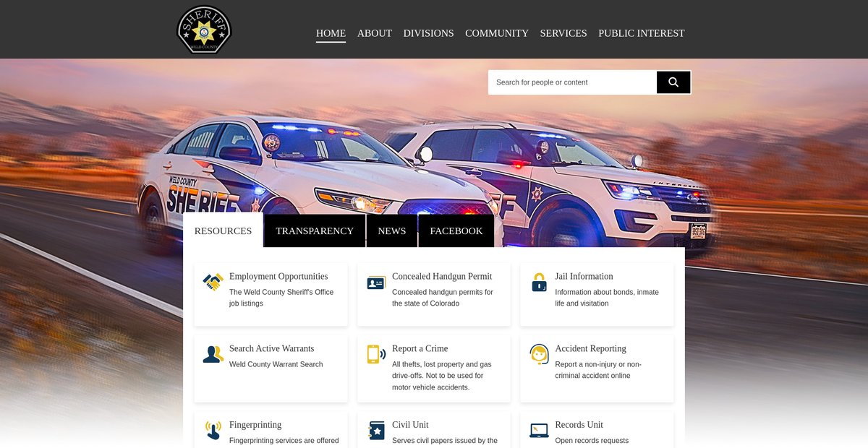The width and height of the screenshot is (868, 448).
Task: Open the COMMUNITY menu
Action: 497,33
